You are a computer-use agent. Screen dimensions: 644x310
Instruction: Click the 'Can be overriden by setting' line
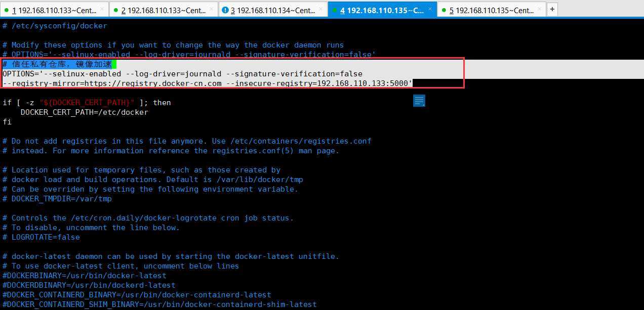150,189
